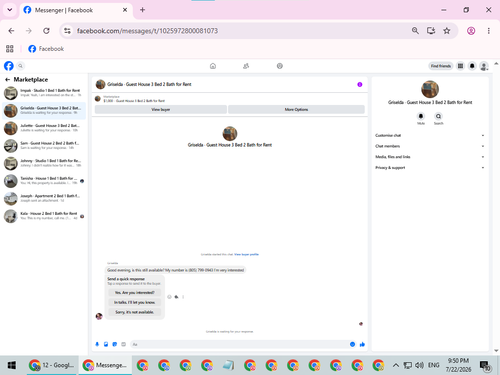This screenshot has height=375, width=500.
Task: Click the attach file icon in composer
Action: point(106,344)
